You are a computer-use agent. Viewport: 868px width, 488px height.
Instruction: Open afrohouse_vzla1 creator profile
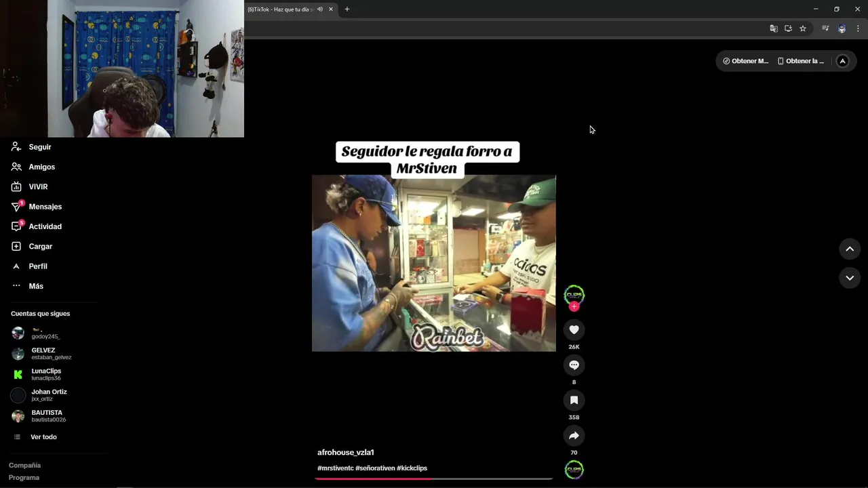346,452
